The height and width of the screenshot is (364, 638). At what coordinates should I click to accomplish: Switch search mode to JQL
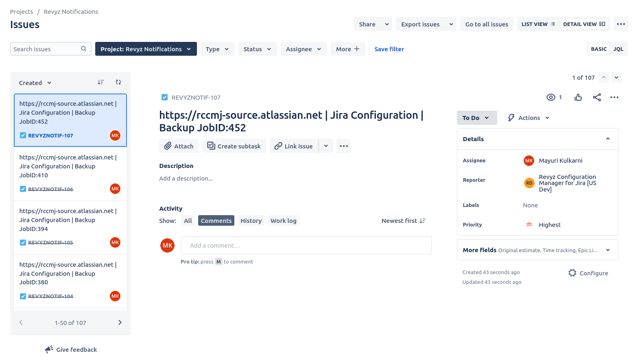(618, 49)
